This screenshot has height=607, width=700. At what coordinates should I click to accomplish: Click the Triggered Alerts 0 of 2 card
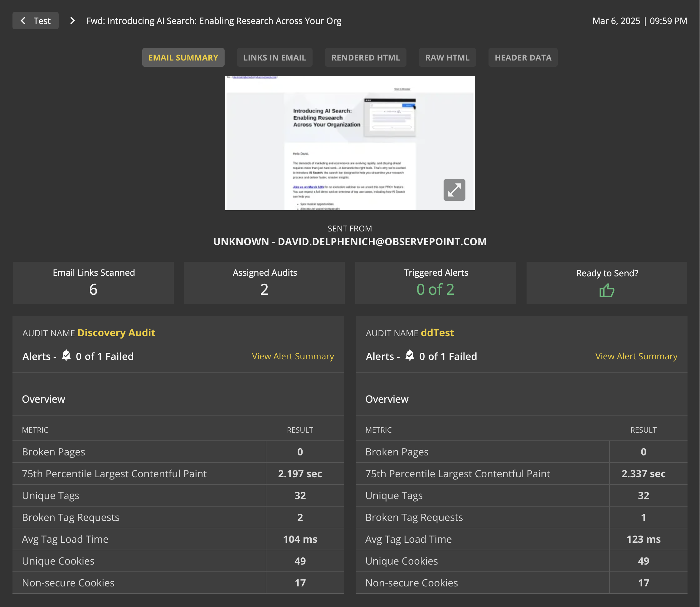(435, 283)
